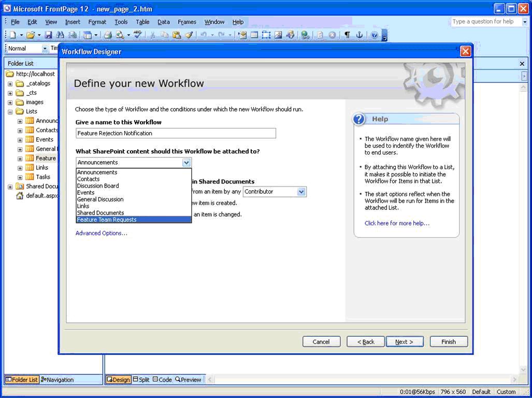The height and width of the screenshot is (398, 532).
Task: Create a new page with the New icon
Action: (x=13, y=35)
